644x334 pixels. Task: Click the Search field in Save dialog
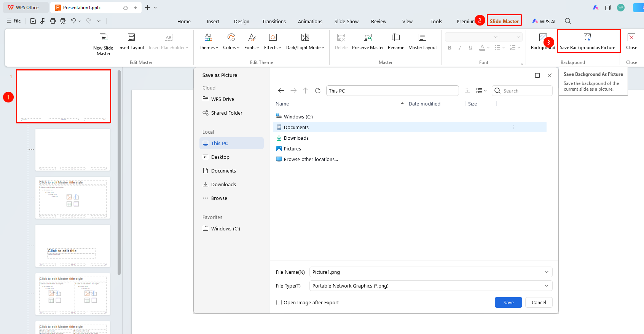pyautogui.click(x=522, y=91)
